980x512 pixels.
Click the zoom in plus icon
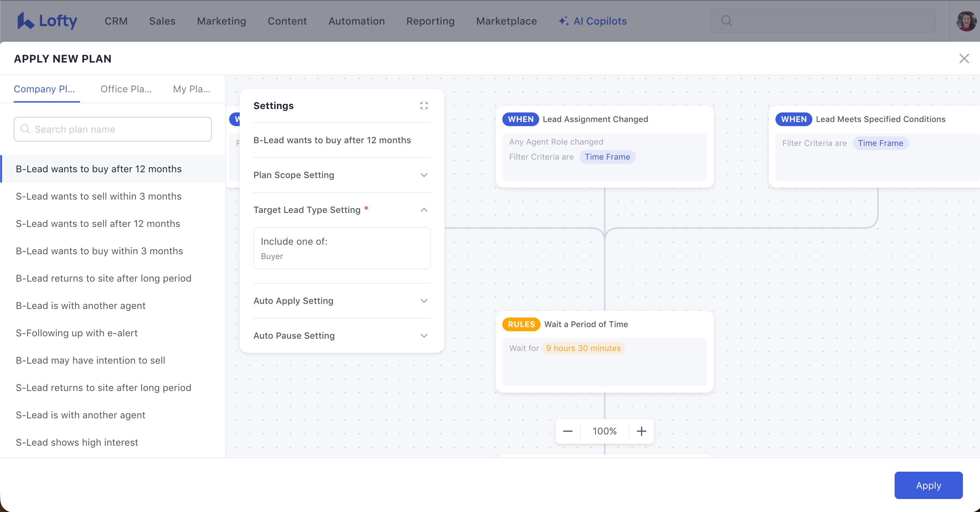coord(641,431)
